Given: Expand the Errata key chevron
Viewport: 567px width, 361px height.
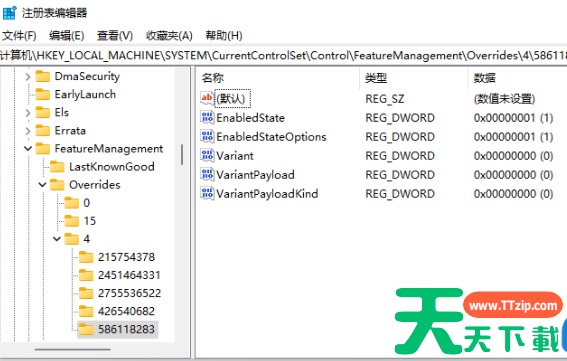Looking at the screenshot, I should [x=28, y=131].
